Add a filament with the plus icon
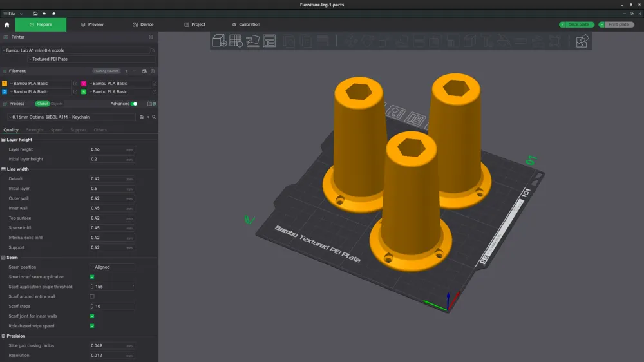The height and width of the screenshot is (362, 644). coord(126,71)
